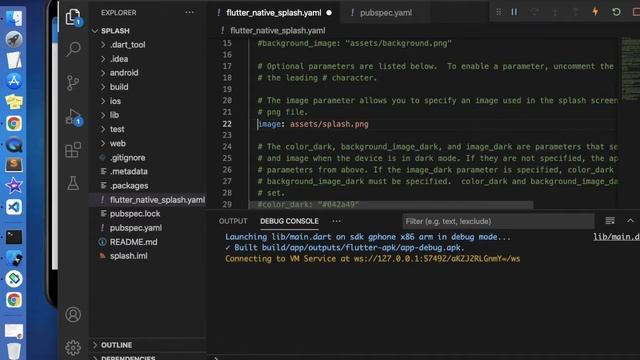Open .packages file in explorer
This screenshot has height=360, width=640.
(x=129, y=186)
